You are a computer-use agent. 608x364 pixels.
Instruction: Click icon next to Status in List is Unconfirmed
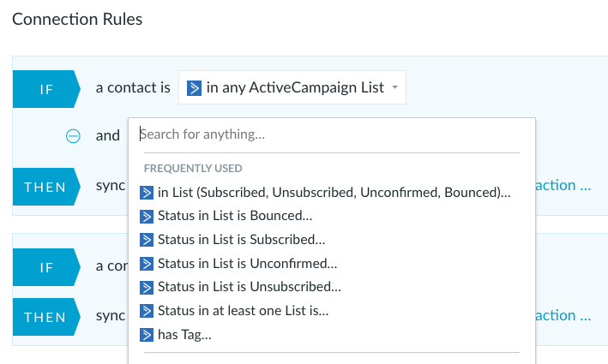(x=147, y=264)
